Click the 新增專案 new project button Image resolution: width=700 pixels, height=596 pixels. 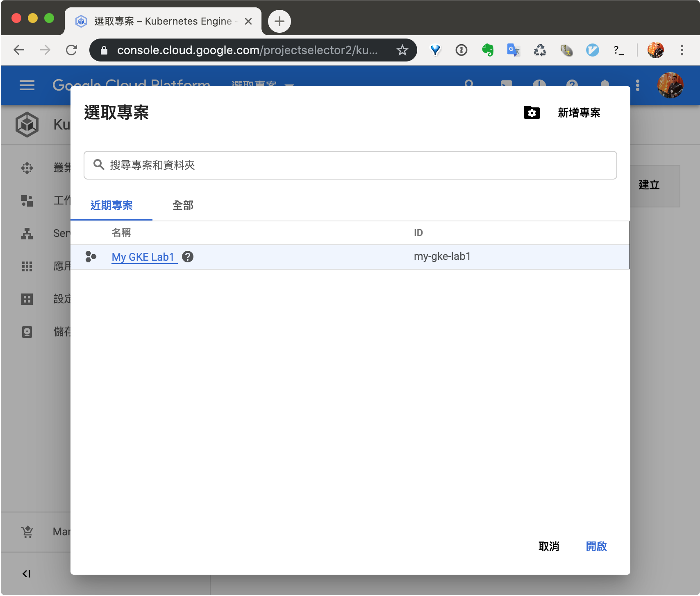point(579,113)
